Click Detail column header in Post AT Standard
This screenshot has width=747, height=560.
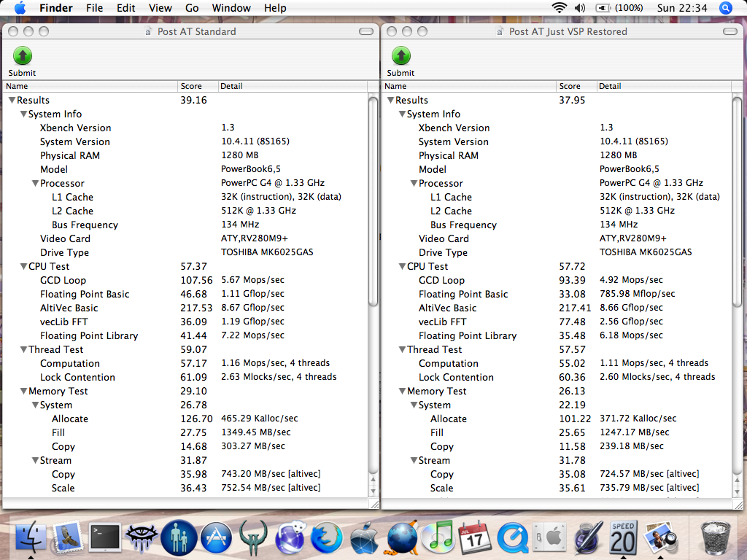point(293,86)
